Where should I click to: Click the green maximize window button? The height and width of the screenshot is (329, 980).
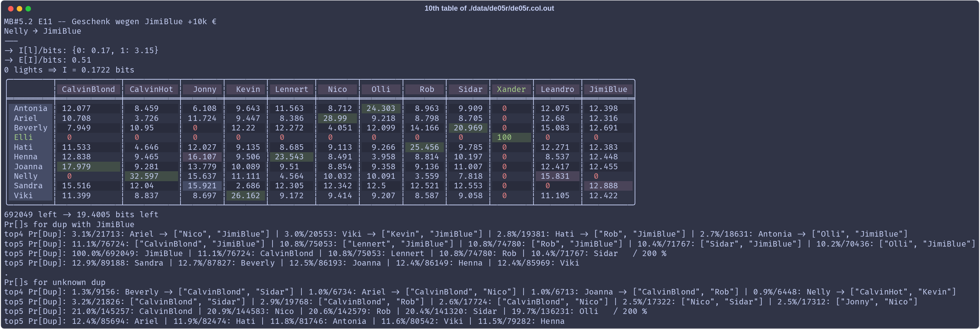click(28, 9)
